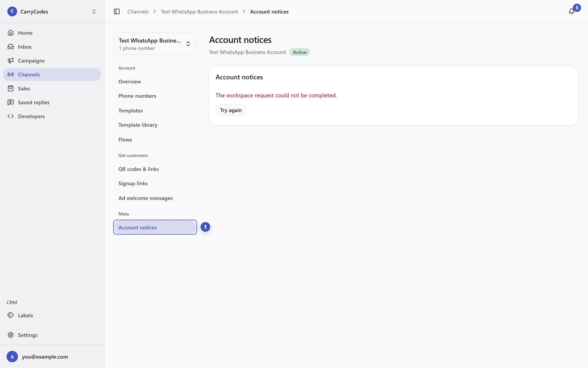This screenshot has height=368, width=588.
Task: Go to Signup links
Action: (x=155, y=183)
